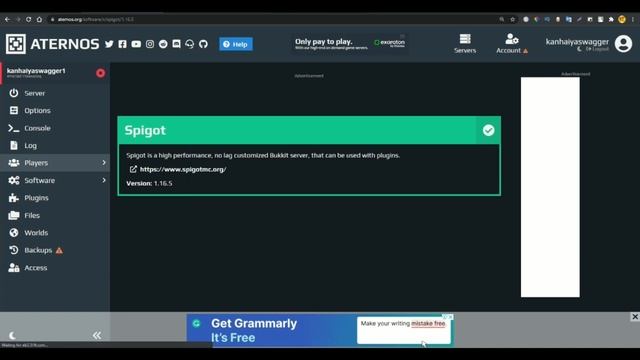Open Worlds in the sidebar
This screenshot has width=640, height=360.
point(55,233)
